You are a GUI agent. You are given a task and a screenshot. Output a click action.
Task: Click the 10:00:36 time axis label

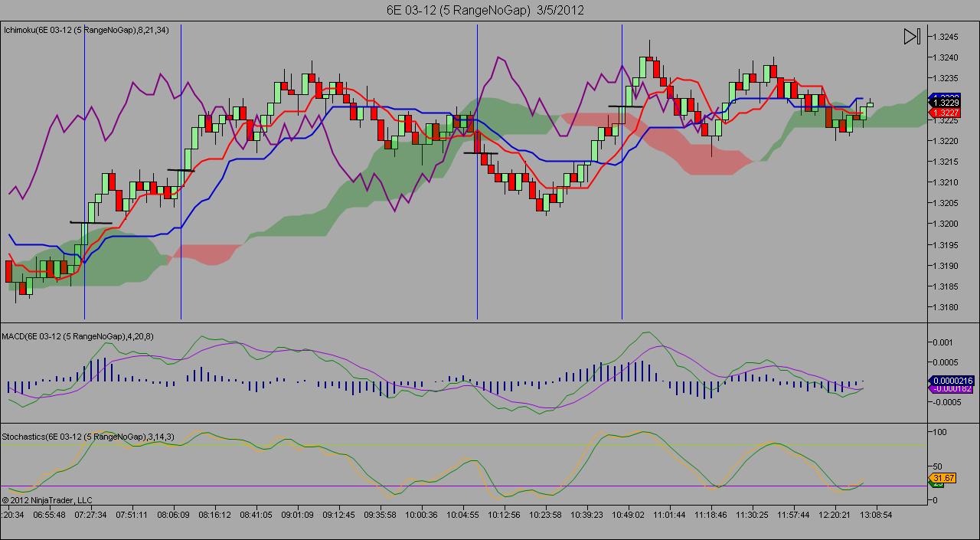[421, 515]
